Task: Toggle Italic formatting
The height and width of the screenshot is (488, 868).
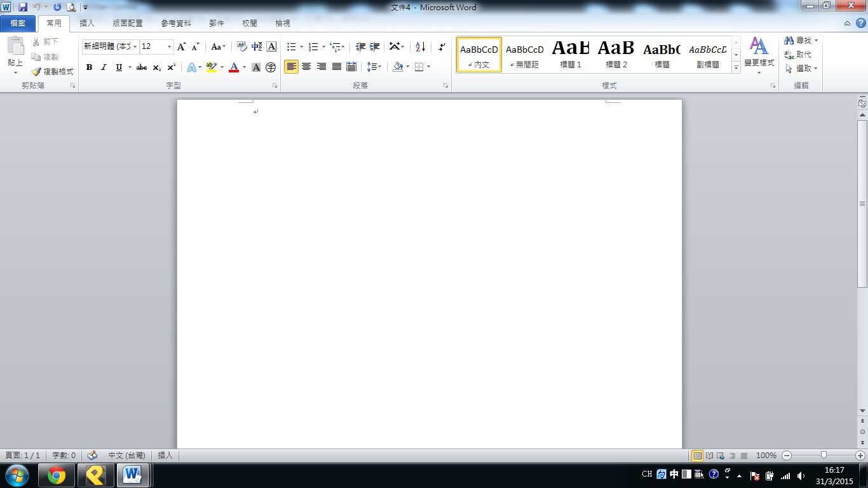Action: [104, 67]
